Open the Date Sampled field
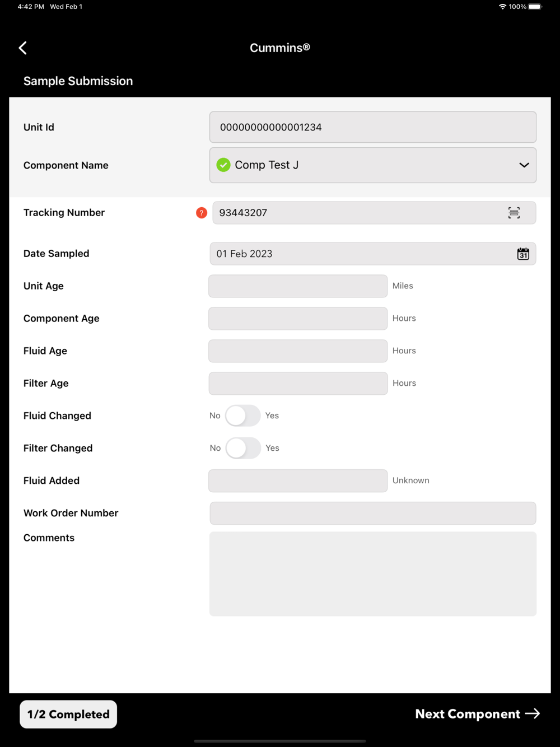 [373, 254]
